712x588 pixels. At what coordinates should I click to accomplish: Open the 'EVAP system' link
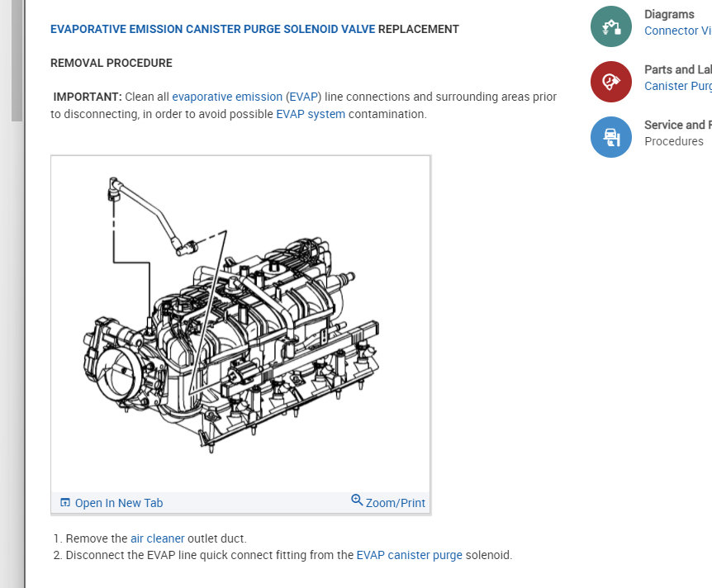[311, 114]
